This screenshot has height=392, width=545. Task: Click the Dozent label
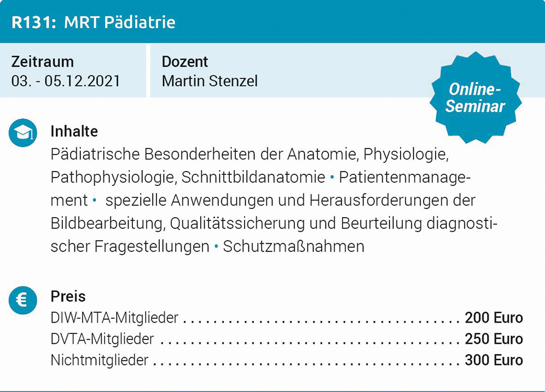185,62
